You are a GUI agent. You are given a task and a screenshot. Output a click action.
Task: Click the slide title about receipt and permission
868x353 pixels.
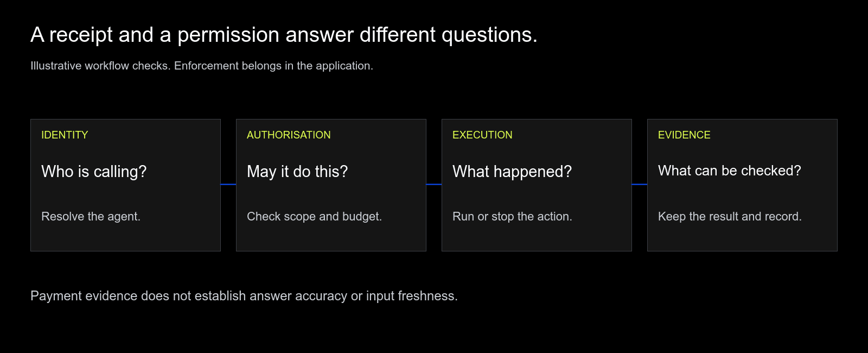tap(284, 35)
